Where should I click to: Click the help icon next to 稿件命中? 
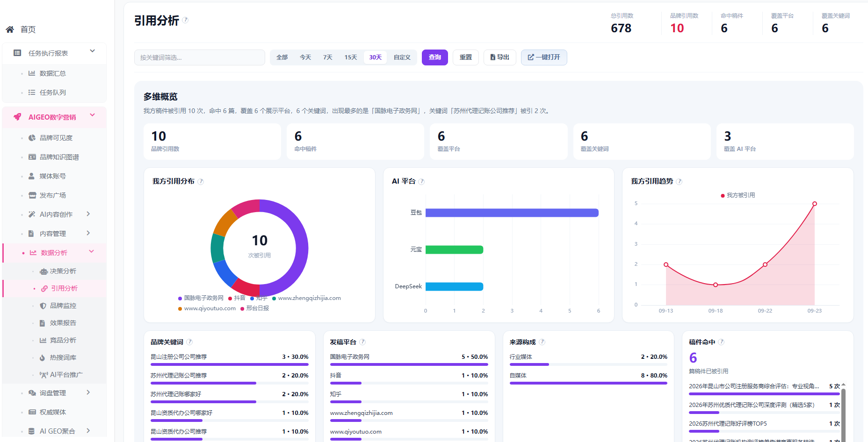click(x=722, y=342)
